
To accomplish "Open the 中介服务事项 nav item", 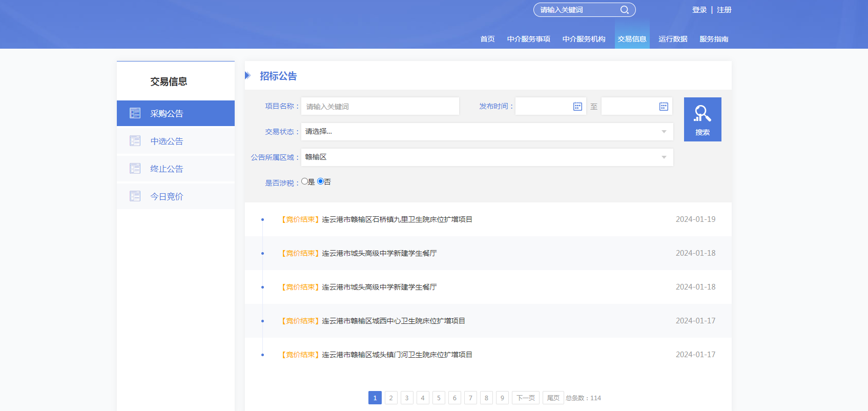I will click(x=528, y=39).
